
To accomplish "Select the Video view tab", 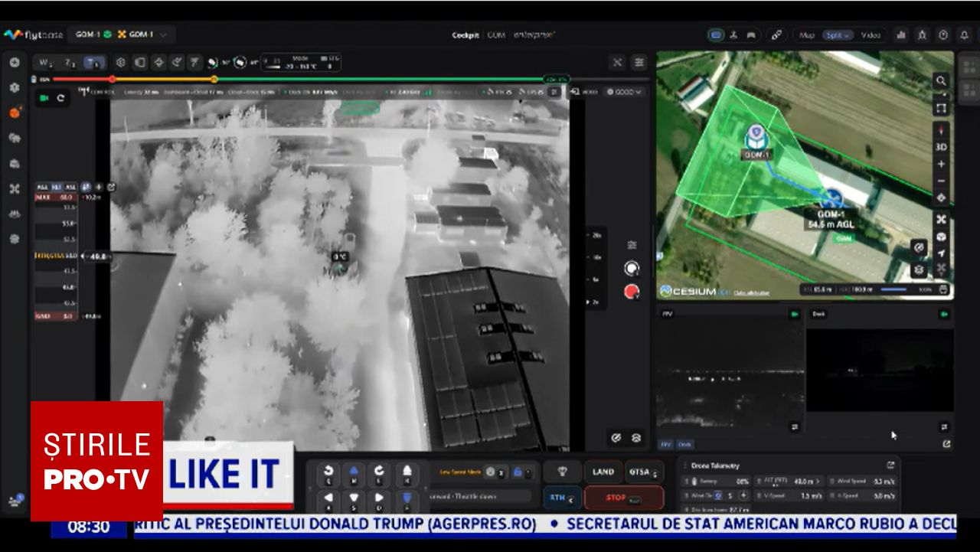I will 871,35.
